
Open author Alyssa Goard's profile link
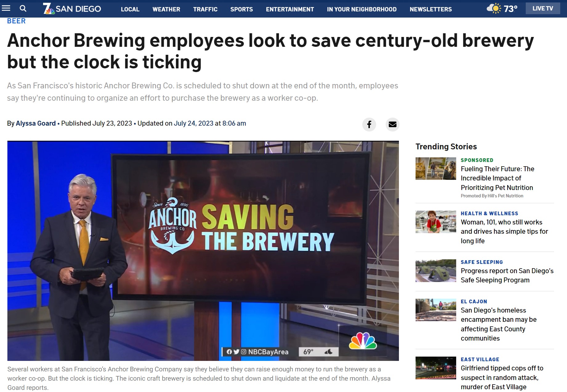click(36, 123)
